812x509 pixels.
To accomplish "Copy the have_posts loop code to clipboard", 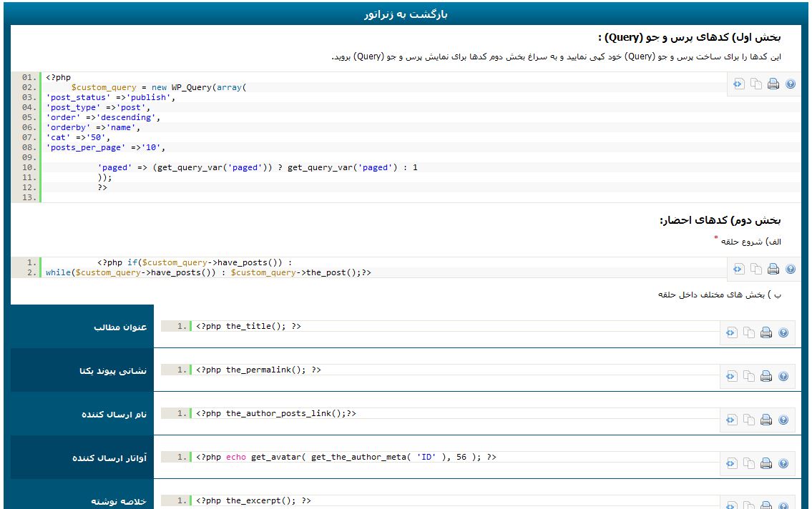I will (756, 269).
